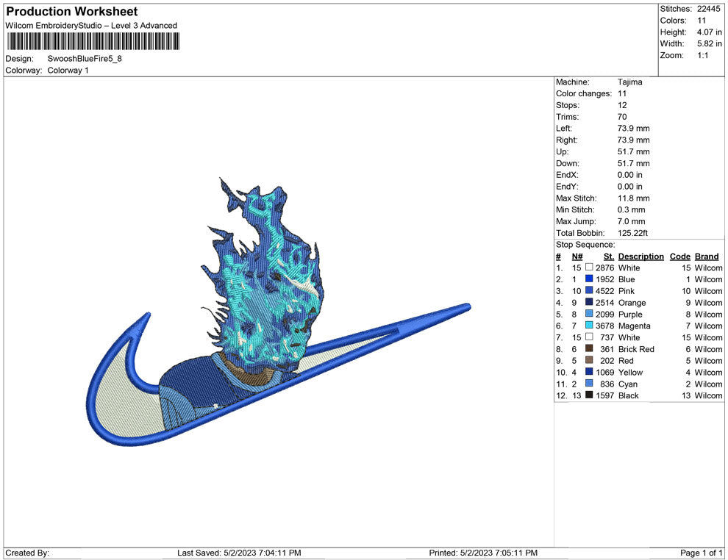Screen dimensions: 728x560
Task: Select the design name SwooshBlueFire5_8
Action: coord(85,59)
